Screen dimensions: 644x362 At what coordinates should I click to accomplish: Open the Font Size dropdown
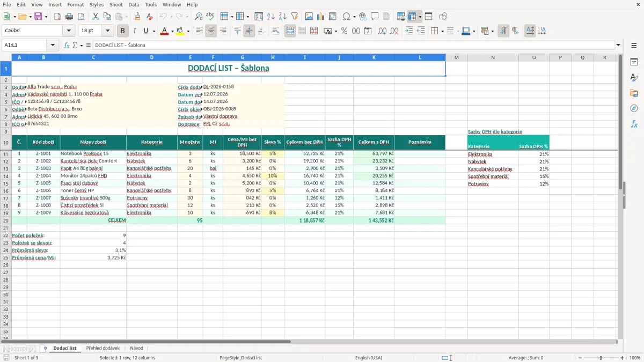pyautogui.click(x=107, y=31)
